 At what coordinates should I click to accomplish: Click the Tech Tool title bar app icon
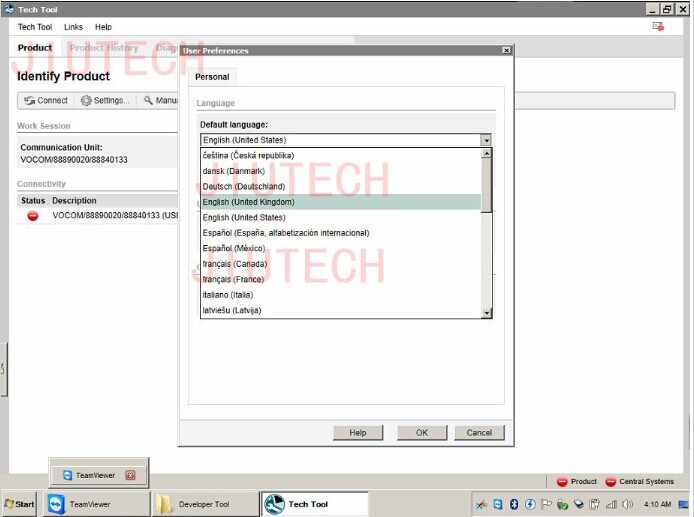(9, 9)
